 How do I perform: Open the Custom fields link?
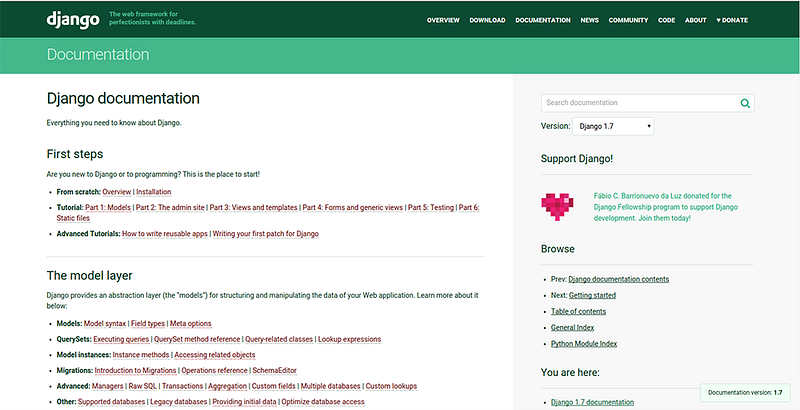(x=273, y=387)
